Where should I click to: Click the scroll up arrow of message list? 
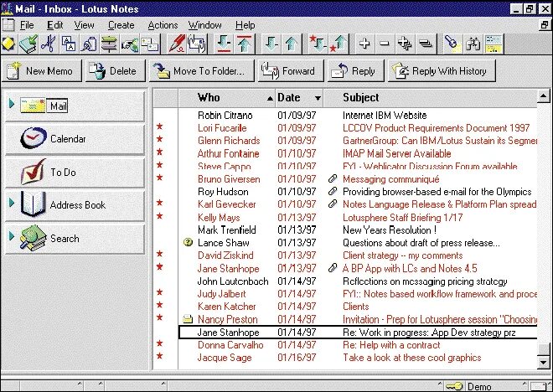544,95
